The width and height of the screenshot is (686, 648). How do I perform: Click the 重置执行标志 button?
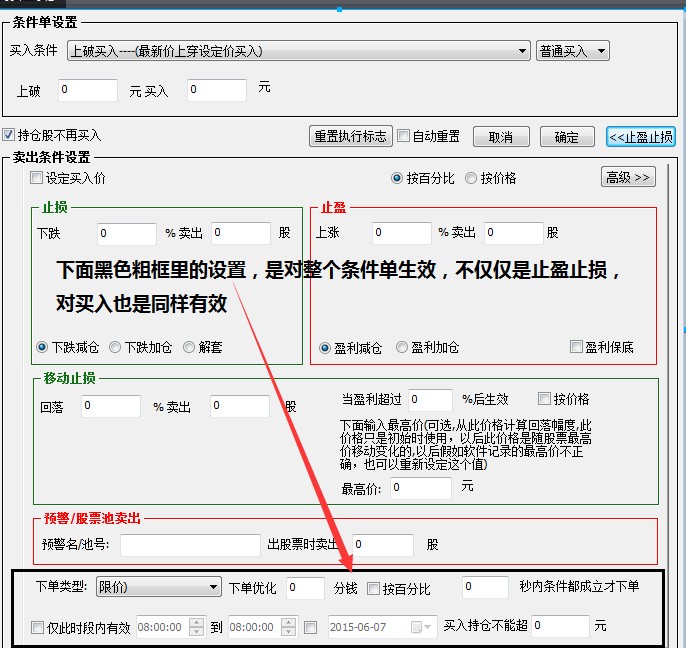tap(350, 136)
